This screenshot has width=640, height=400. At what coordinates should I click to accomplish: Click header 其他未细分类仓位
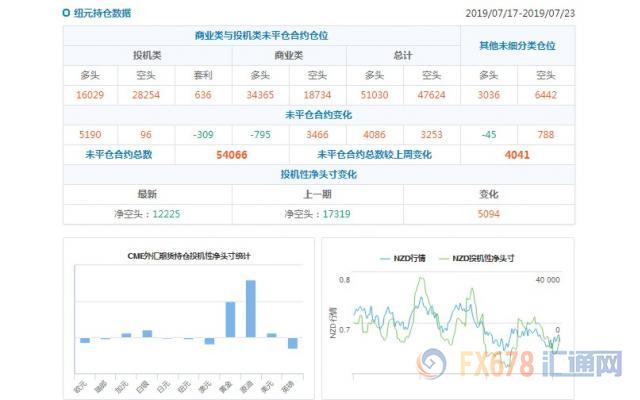tap(518, 45)
